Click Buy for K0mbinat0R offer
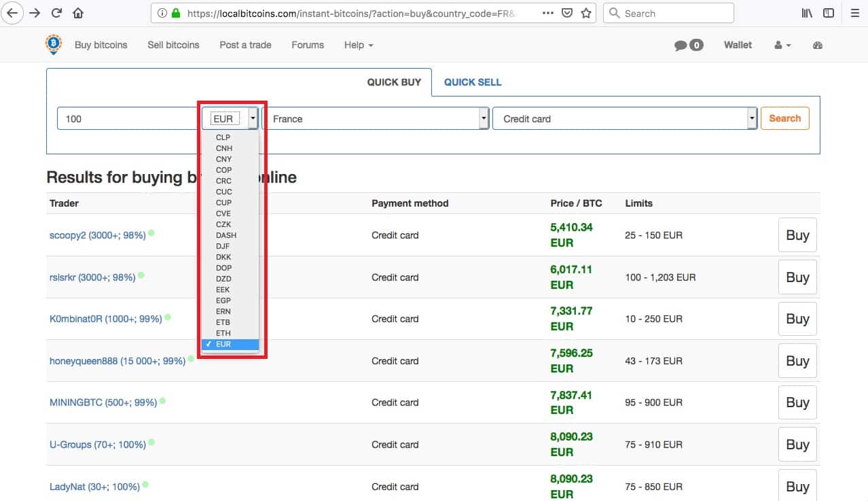Image resolution: width=868 pixels, height=501 pixels. pyautogui.click(x=797, y=319)
